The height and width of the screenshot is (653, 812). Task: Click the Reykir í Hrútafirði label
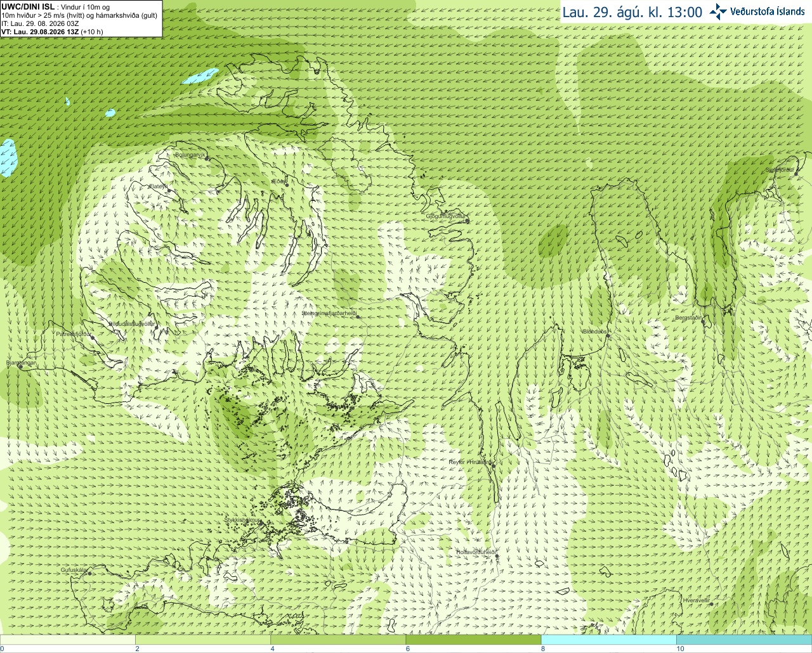pos(471,462)
